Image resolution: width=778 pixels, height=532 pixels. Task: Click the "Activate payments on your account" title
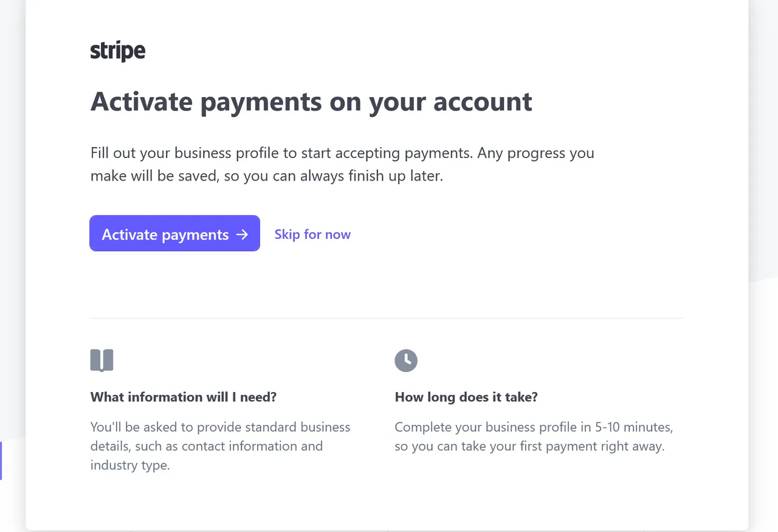(311, 101)
